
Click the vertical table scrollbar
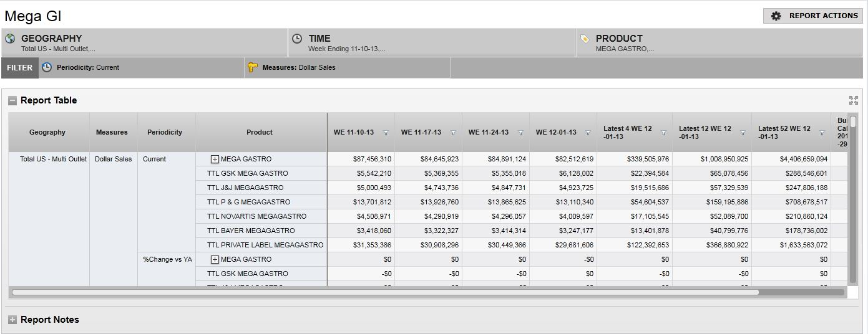(x=853, y=199)
